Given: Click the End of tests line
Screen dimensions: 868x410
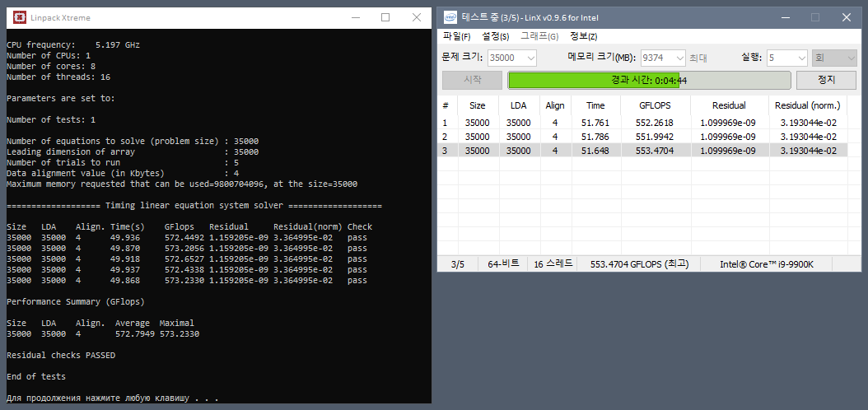Looking at the screenshot, I should [36, 377].
